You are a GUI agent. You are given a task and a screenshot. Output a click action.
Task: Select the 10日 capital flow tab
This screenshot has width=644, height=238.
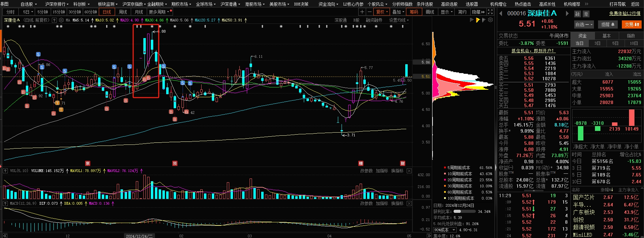(x=634, y=43)
